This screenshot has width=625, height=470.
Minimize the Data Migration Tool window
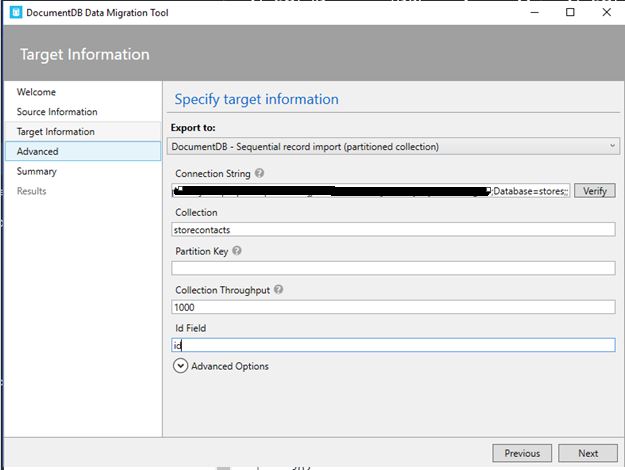[x=535, y=12]
